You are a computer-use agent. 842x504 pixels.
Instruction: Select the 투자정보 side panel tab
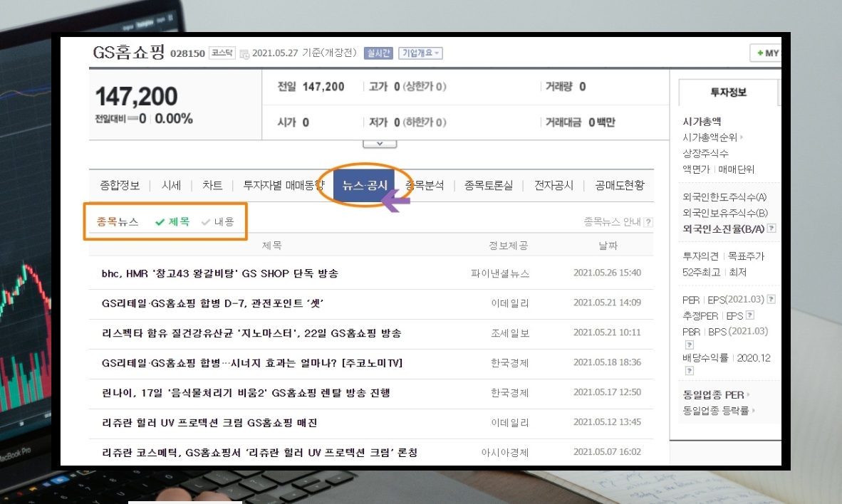coord(729,93)
